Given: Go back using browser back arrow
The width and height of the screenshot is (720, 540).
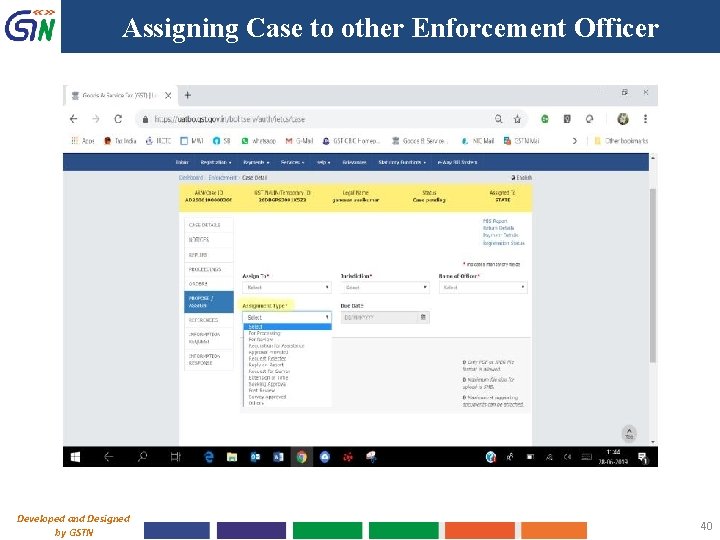Looking at the screenshot, I should pos(73,119).
